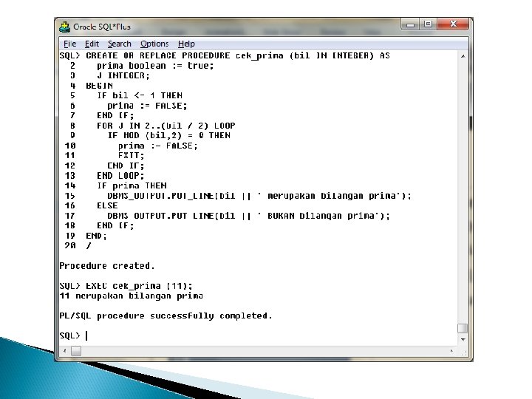Image resolution: width=532 pixels, height=399 pixels.
Task: Click the horizontal scrollbar left arrow
Action: tap(64, 351)
